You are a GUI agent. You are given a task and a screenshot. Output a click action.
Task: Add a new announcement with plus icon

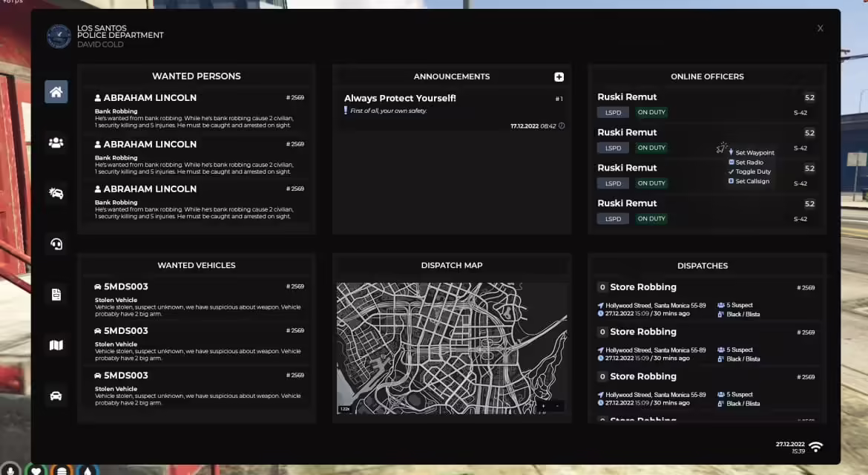point(559,77)
